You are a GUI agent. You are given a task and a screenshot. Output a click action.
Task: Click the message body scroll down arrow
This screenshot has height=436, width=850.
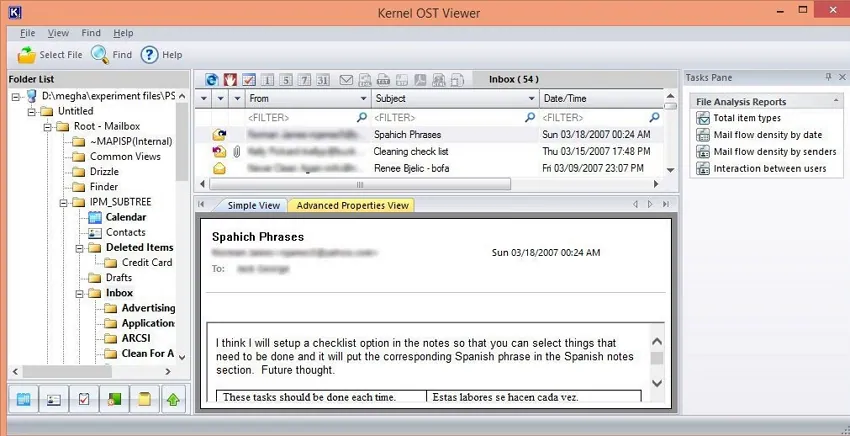(656, 383)
